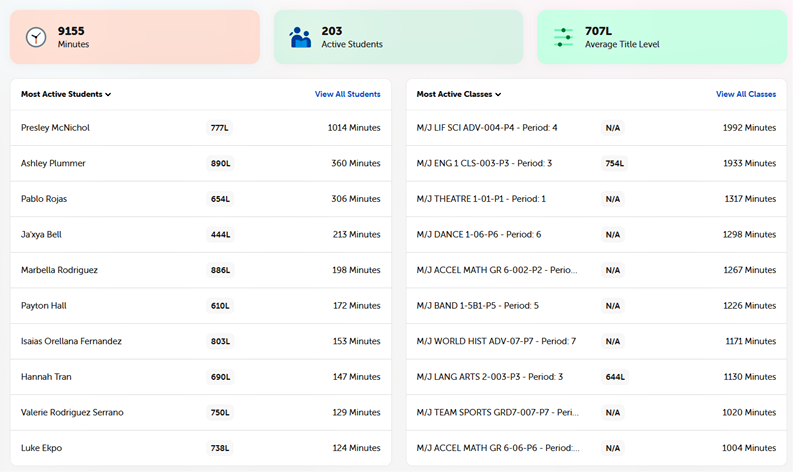This screenshot has width=793, height=472.
Task: Click the 444L badge for Ja'xya Bell
Action: [220, 235]
